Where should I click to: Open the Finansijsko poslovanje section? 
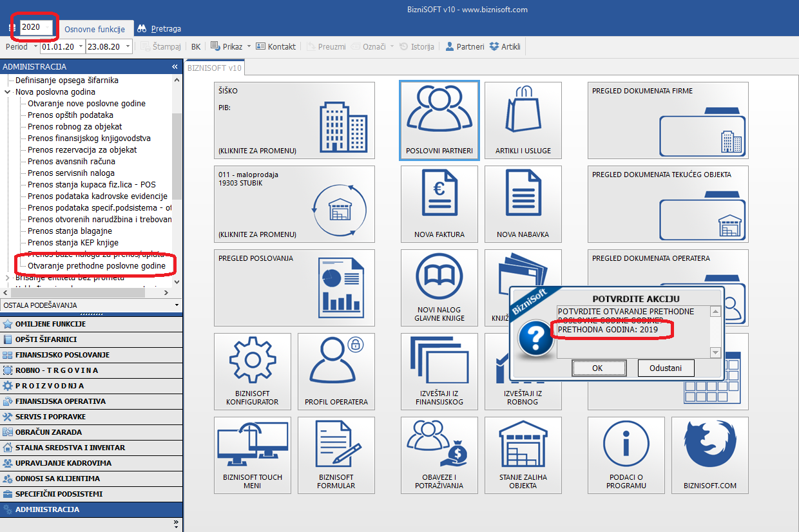91,355
